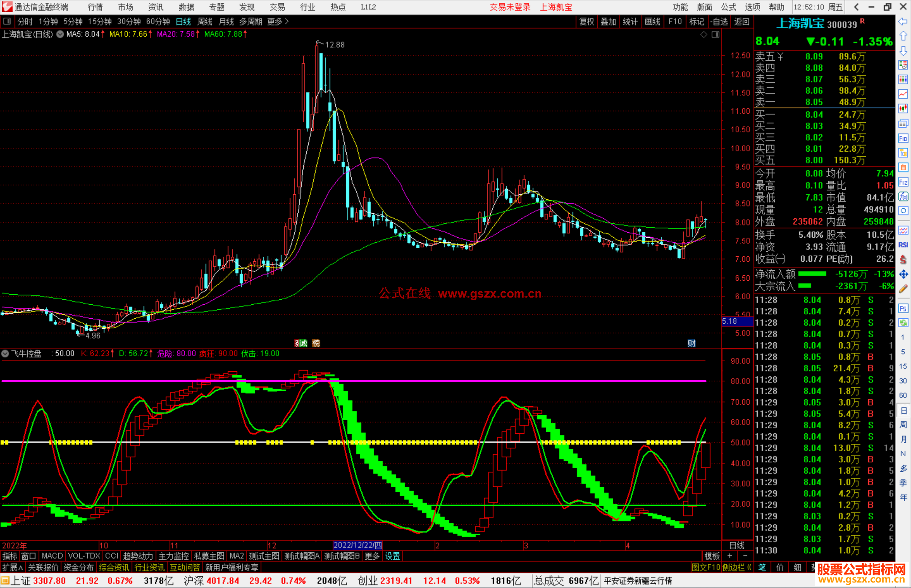
Task: Select the RSI indicator sidebar icon
Action: [x=903, y=245]
